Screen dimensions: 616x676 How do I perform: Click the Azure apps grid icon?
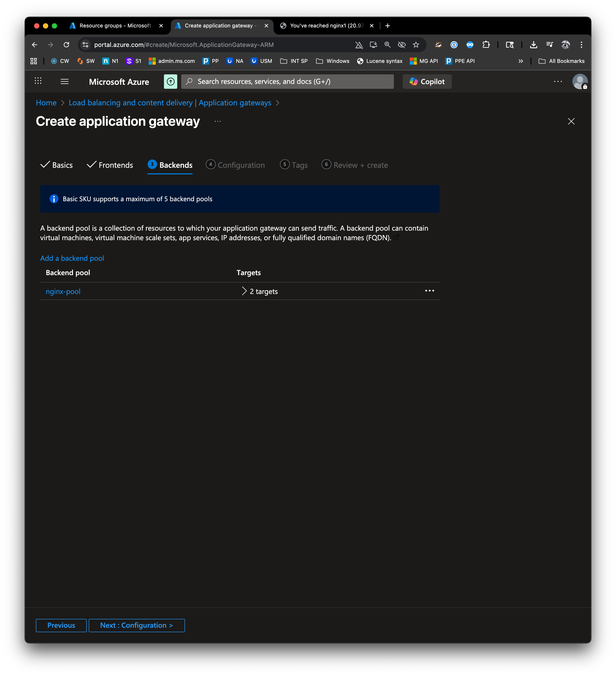(38, 81)
